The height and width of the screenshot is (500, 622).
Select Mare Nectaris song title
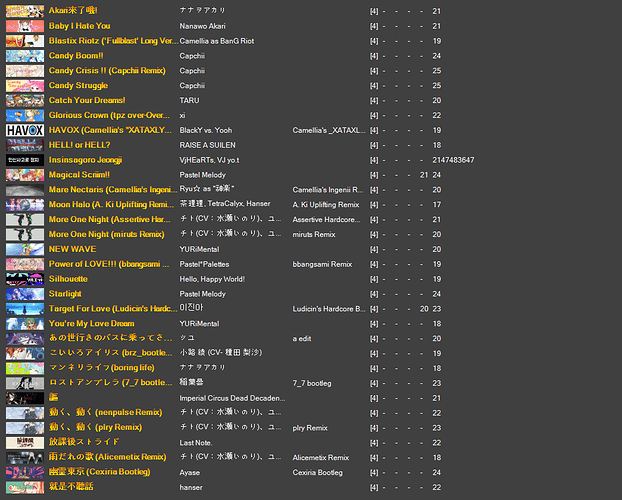coord(113,190)
